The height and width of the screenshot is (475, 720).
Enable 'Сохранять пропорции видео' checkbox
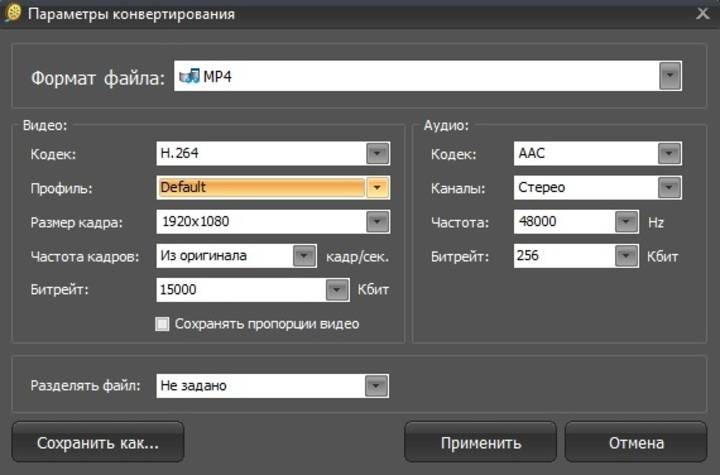tap(163, 324)
